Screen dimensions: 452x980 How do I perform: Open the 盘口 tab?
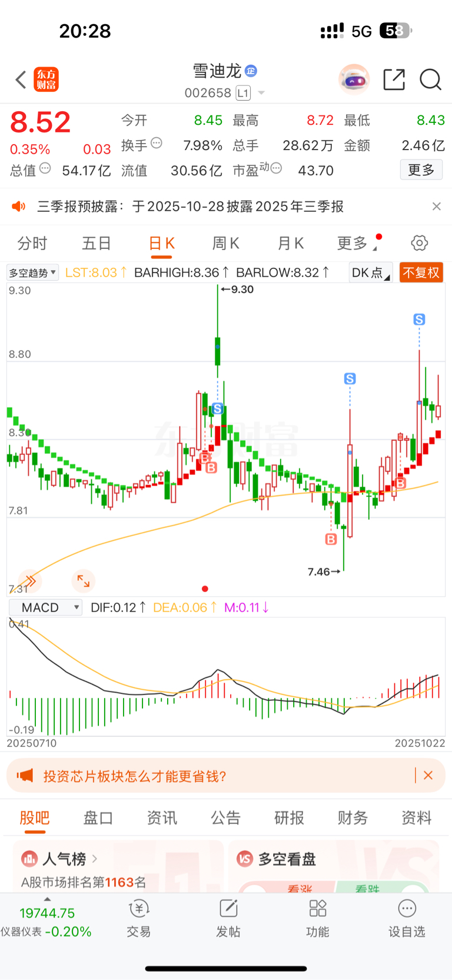coord(98,818)
